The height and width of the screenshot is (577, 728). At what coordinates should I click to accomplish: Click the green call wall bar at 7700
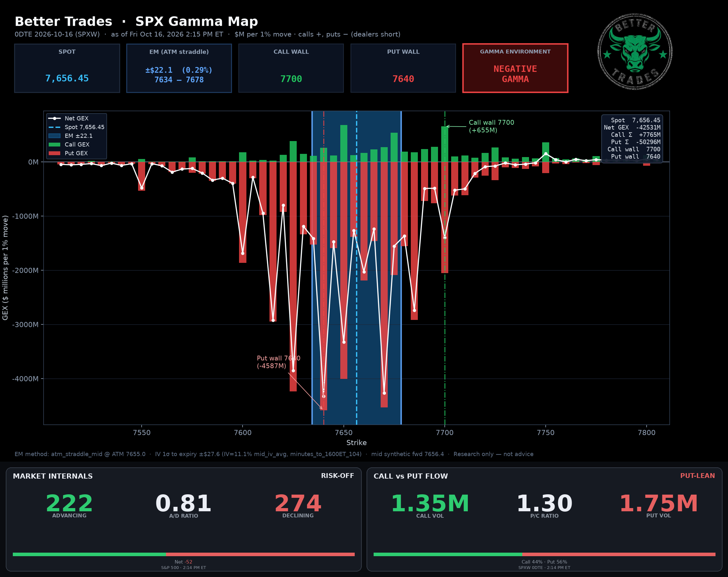pyautogui.click(x=445, y=144)
